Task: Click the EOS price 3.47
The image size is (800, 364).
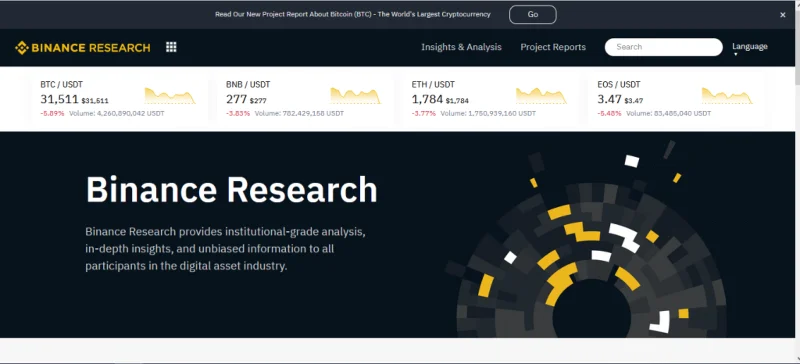Action: [609, 99]
